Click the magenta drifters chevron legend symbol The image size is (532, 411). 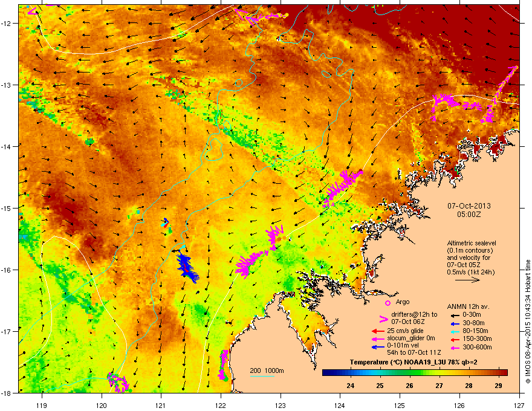(383, 319)
